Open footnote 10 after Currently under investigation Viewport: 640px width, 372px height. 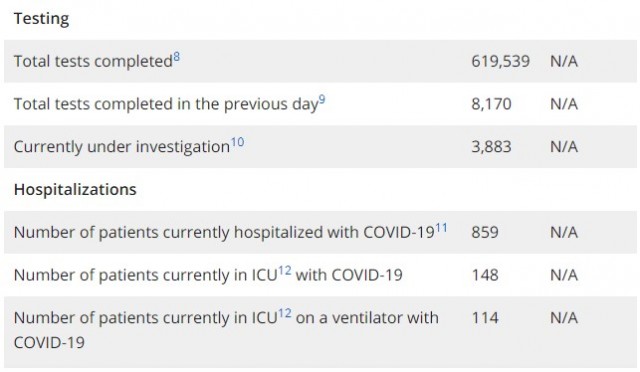pos(238,142)
